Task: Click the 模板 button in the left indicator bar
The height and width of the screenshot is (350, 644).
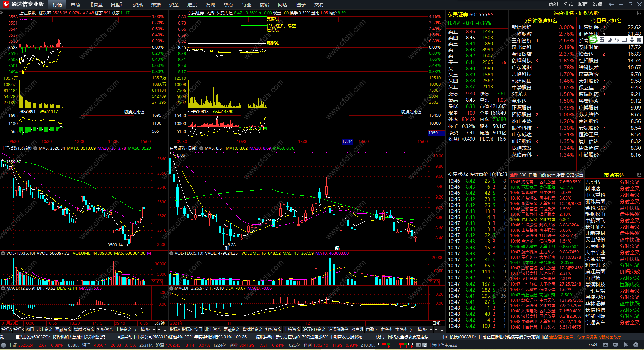Action: point(145,330)
